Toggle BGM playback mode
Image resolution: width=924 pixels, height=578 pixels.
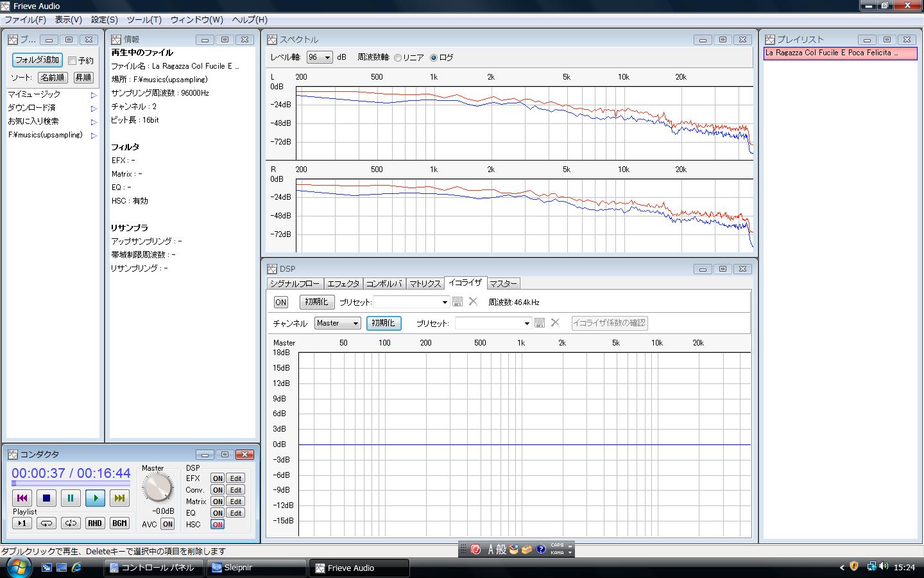[x=119, y=523]
